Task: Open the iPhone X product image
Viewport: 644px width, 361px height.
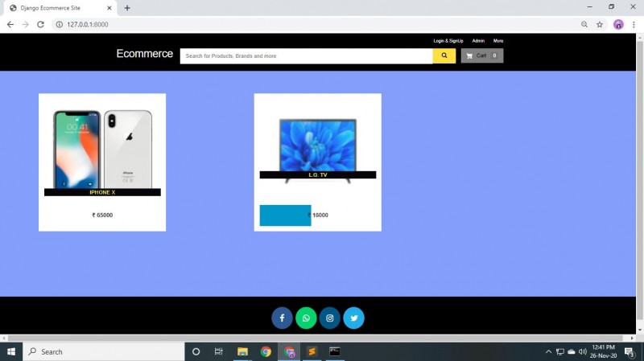Action: point(103,149)
